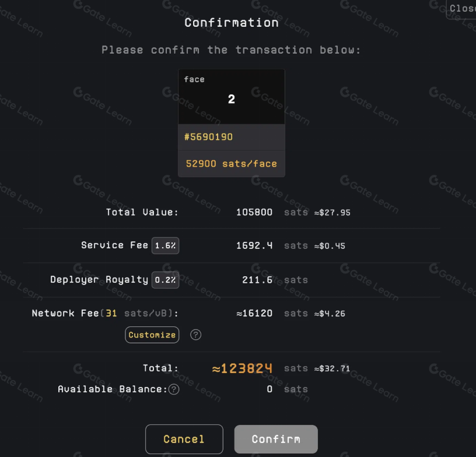Click the Available Balance help icon
Screen dimensions: 476x457
[174, 389]
